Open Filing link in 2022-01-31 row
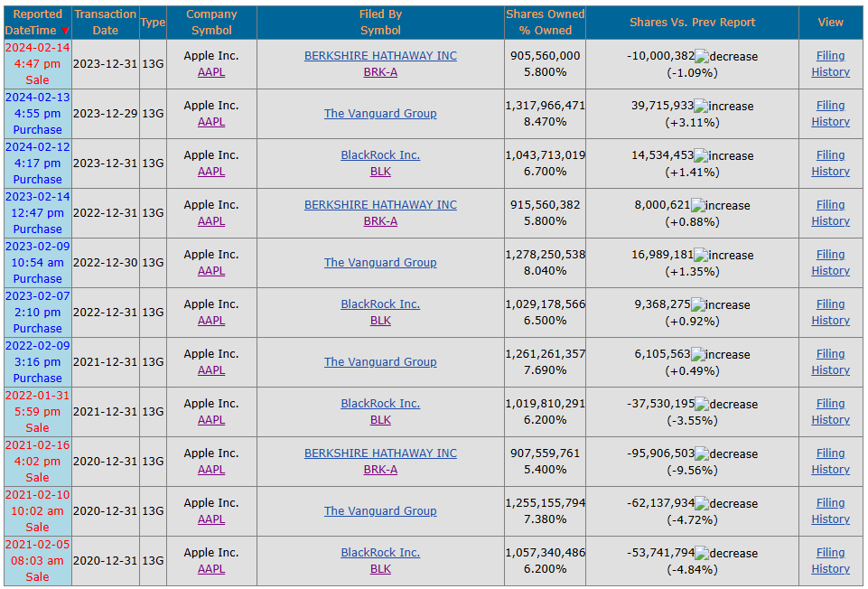Viewport: 868px width, 589px height. click(x=830, y=404)
